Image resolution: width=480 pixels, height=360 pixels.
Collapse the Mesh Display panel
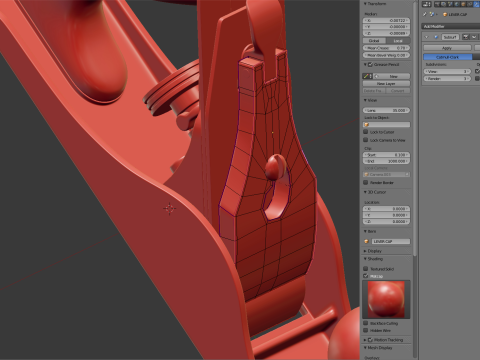pos(365,348)
